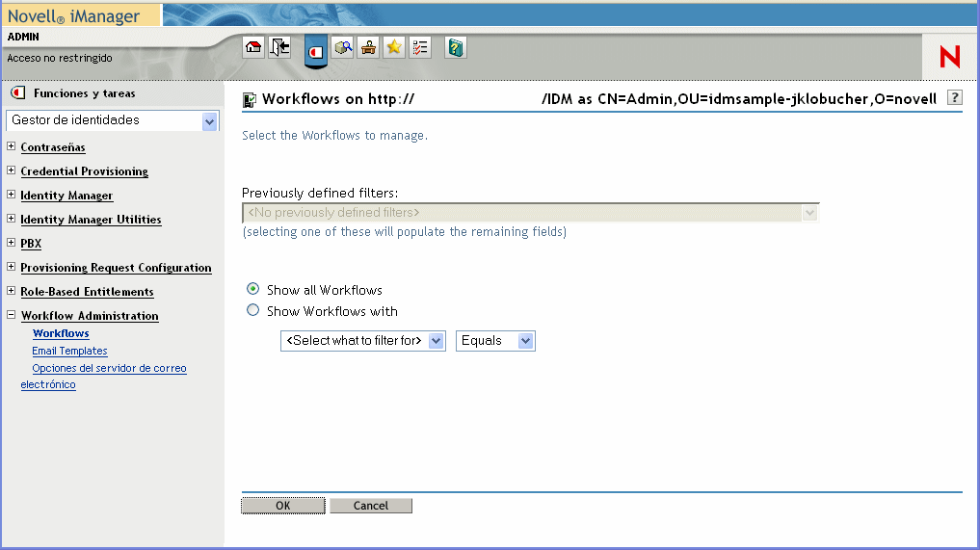Open the Email Templates task link
The width and height of the screenshot is (980, 550).
pyautogui.click(x=69, y=351)
